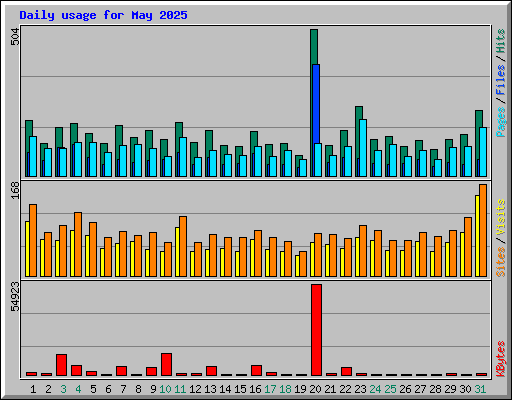Click the 54923 axis value
This screenshot has height=400, width=512.
(x=15, y=297)
